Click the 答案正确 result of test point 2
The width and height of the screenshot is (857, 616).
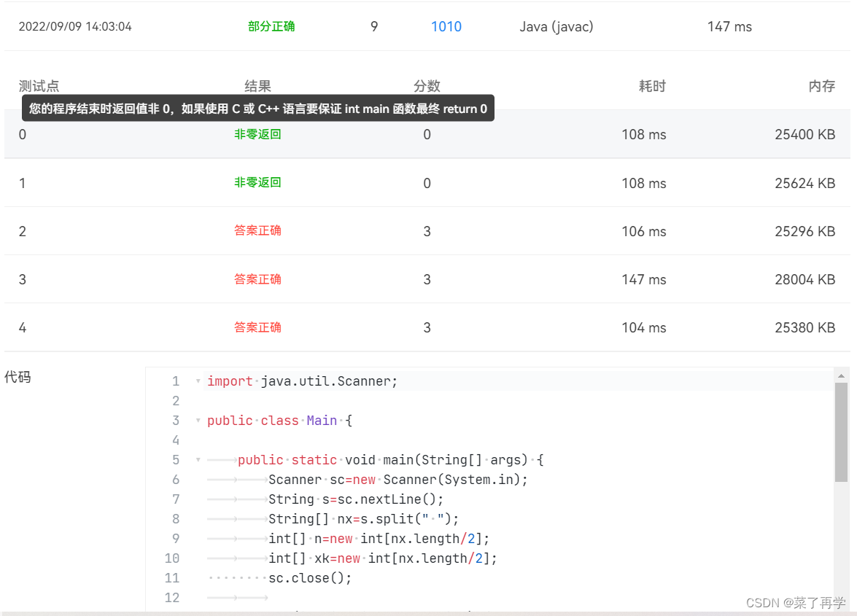[x=257, y=230]
